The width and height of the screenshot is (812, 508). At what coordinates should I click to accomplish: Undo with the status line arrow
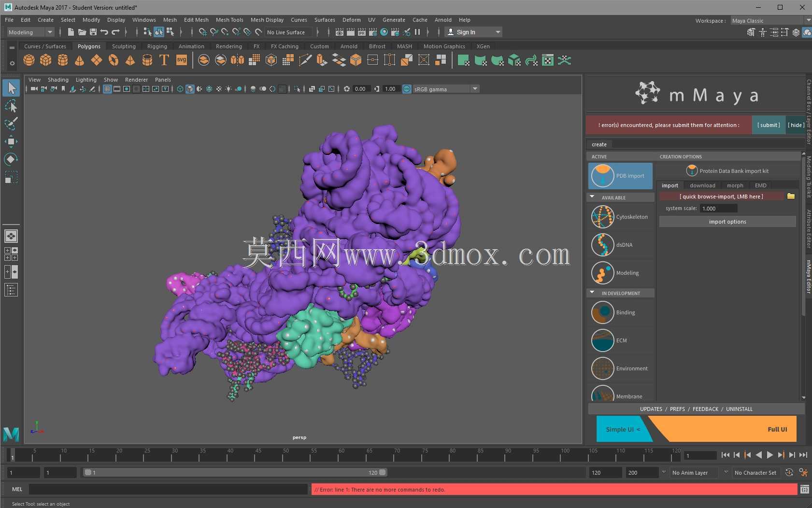pyautogui.click(x=104, y=32)
